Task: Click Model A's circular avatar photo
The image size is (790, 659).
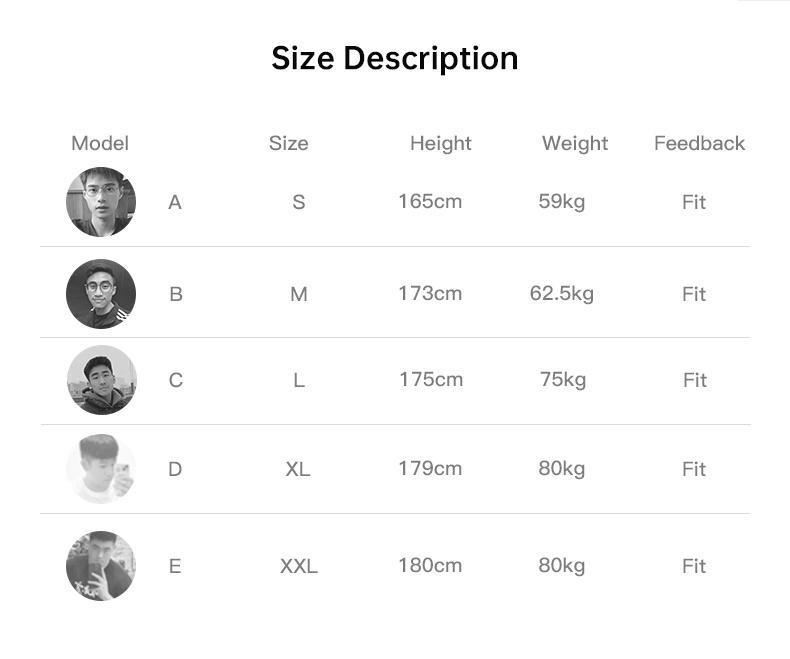Action: (101, 202)
